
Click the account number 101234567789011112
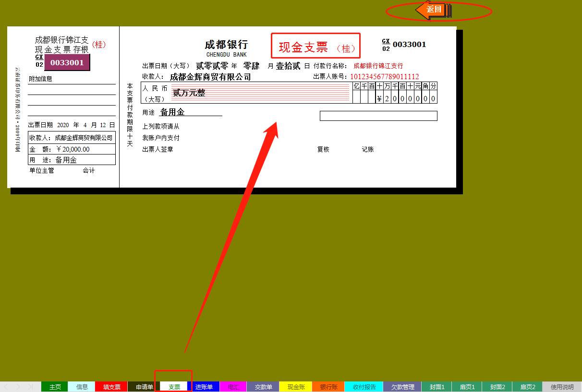(384, 77)
